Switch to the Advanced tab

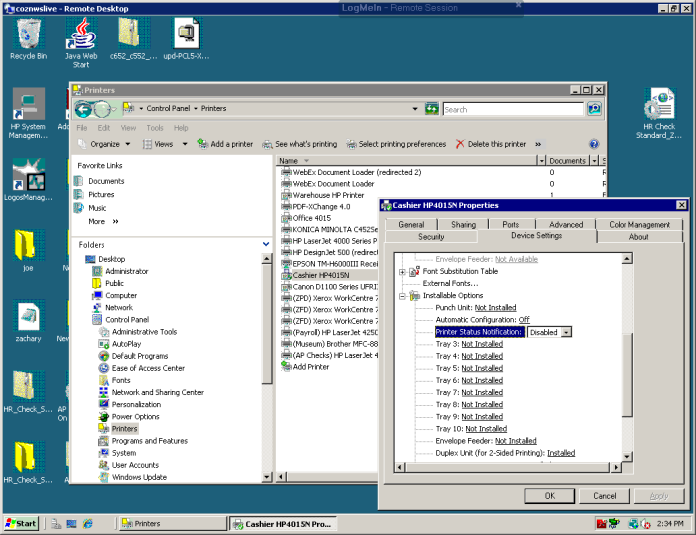coord(565,225)
